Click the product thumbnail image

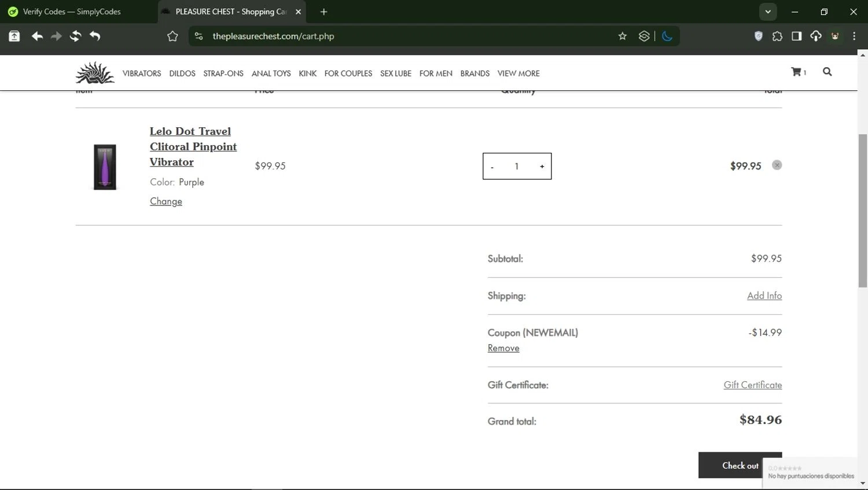pyautogui.click(x=105, y=167)
